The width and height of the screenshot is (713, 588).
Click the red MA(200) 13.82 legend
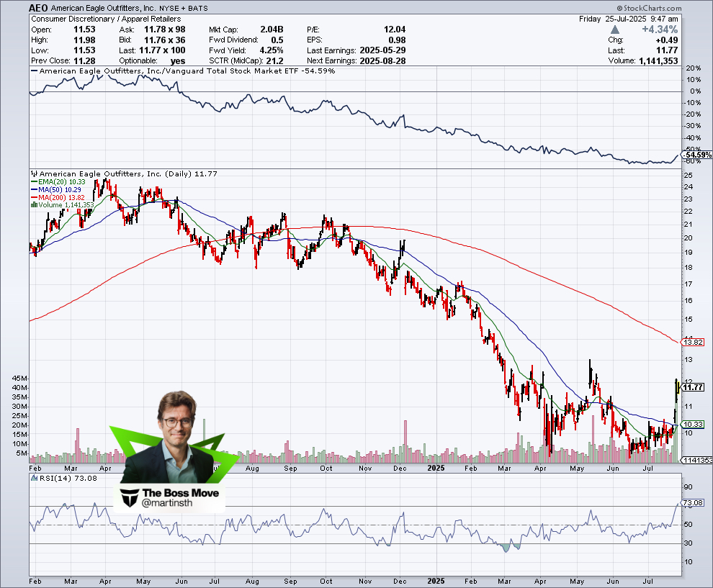tap(58, 197)
